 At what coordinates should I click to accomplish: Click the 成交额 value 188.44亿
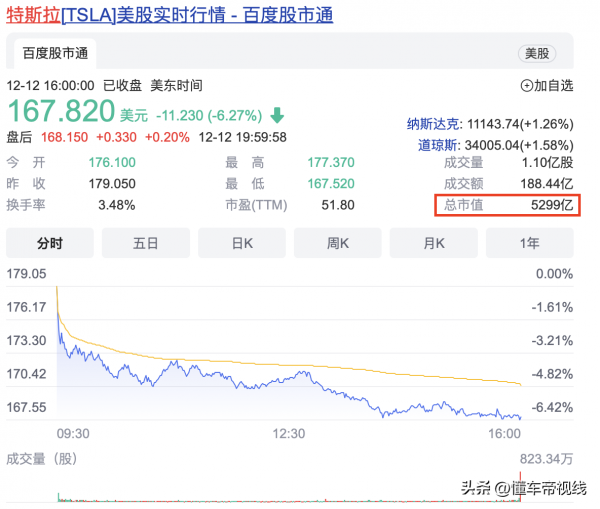click(547, 184)
